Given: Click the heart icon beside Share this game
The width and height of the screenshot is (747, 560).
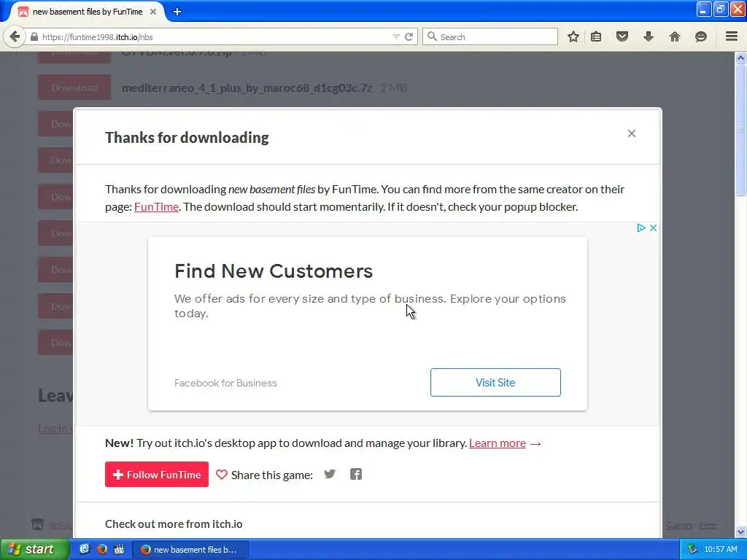Looking at the screenshot, I should coord(222,474).
